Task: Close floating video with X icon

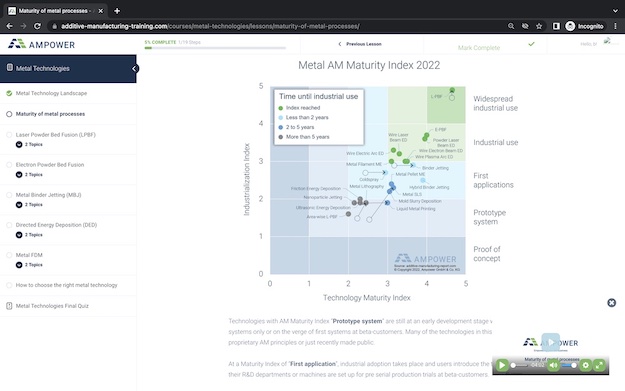Action: click(x=611, y=303)
